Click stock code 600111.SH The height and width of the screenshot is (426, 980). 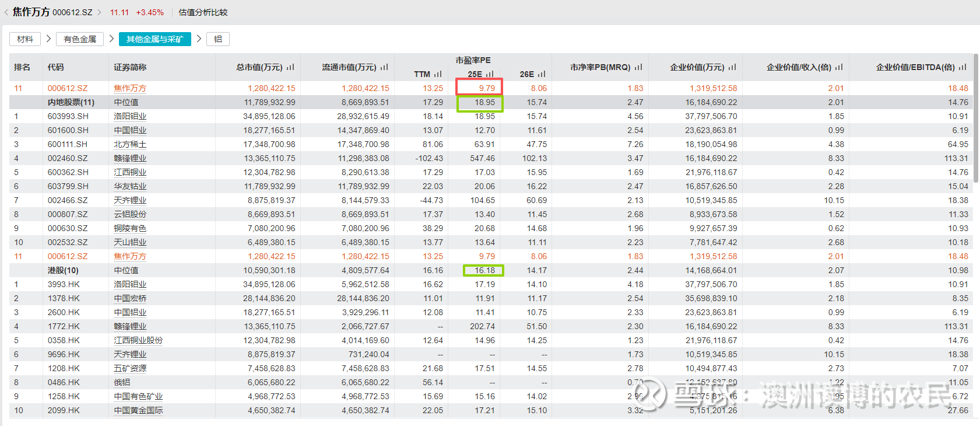coord(68,144)
